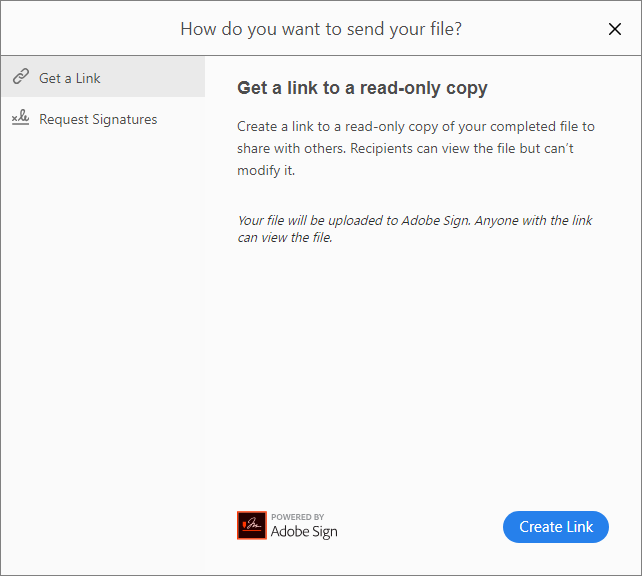Click the 'POWERED BY' label

tap(297, 517)
